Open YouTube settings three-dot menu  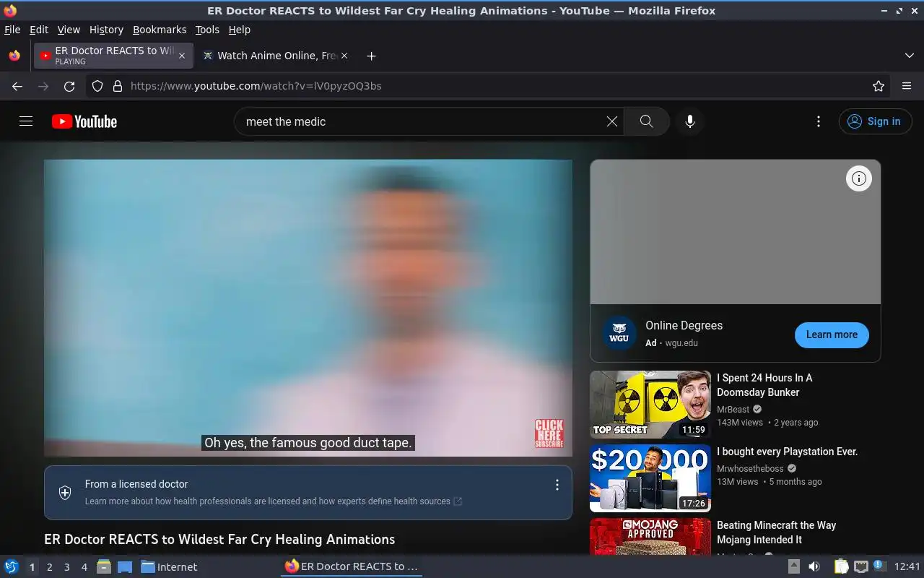click(x=818, y=121)
